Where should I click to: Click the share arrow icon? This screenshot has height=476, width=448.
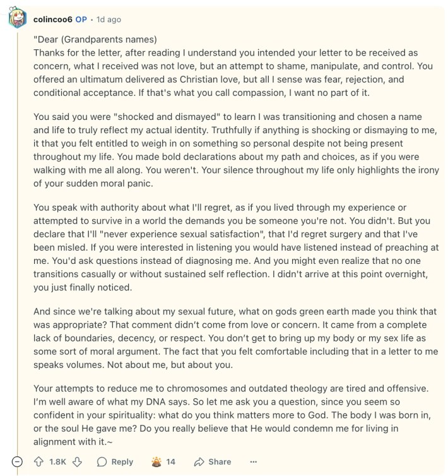tap(198, 461)
